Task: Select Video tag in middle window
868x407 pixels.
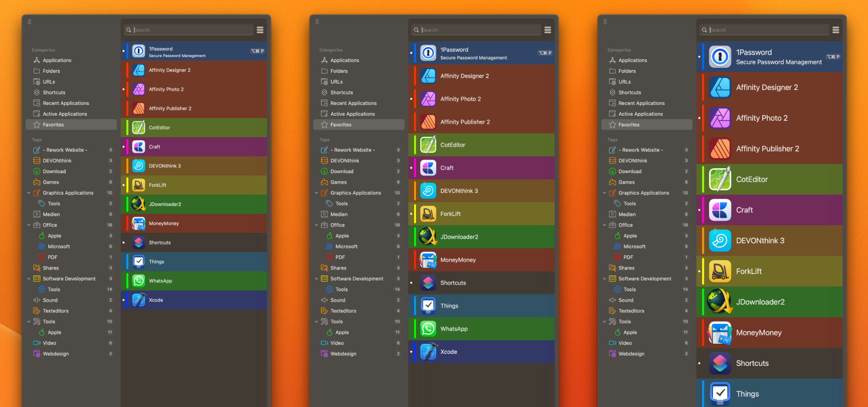Action: click(359, 343)
